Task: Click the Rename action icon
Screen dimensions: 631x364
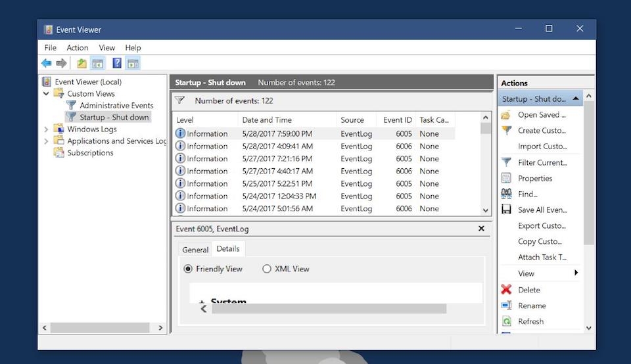Action: click(x=506, y=306)
